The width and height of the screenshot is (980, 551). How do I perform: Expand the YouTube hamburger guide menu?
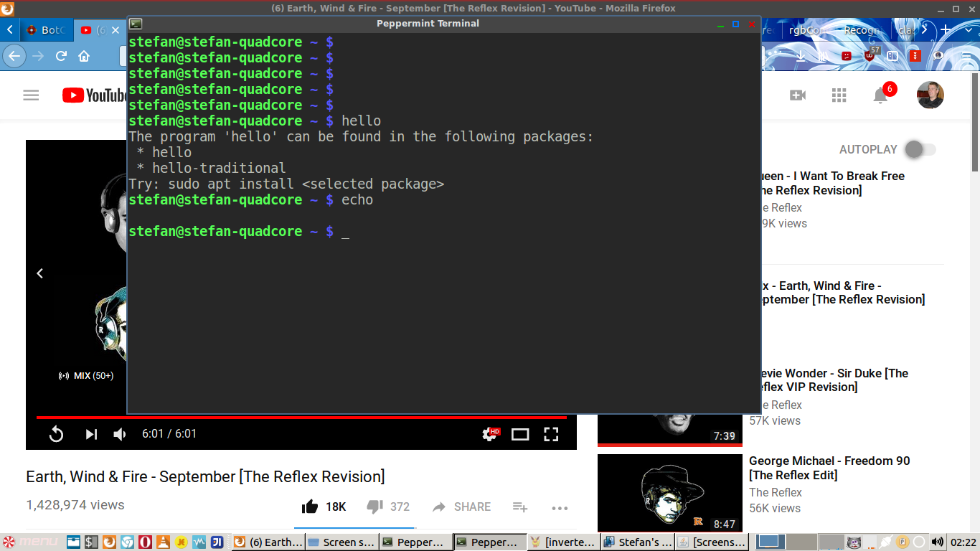[x=31, y=95]
